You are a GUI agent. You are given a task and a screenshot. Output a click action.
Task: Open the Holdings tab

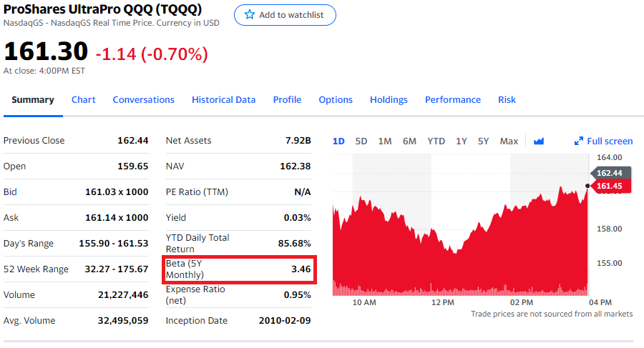pos(389,100)
